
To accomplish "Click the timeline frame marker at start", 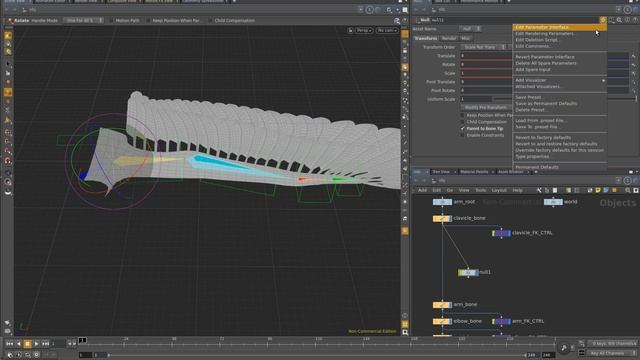I will [x=82, y=340].
